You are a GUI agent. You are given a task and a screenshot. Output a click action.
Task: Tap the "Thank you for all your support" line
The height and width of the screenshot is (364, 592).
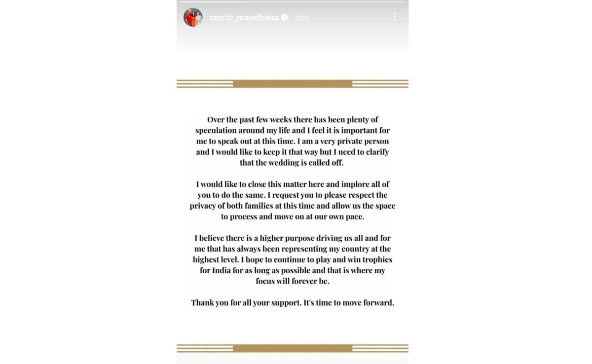[x=293, y=303]
